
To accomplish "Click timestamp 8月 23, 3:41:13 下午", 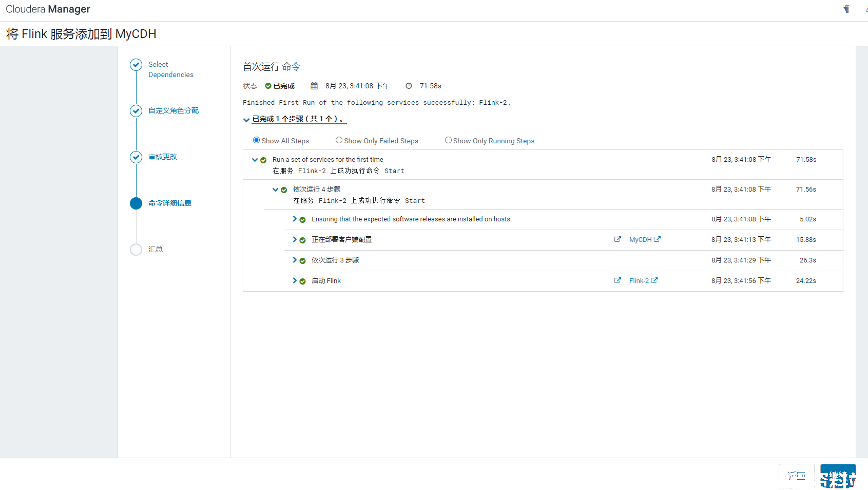I will [x=741, y=240].
